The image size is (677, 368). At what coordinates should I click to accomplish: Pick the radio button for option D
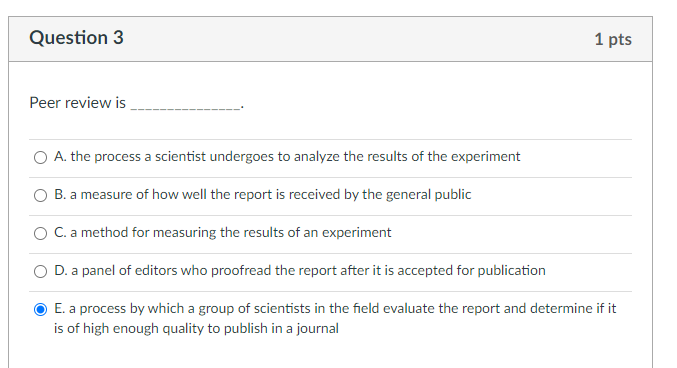pyautogui.click(x=40, y=271)
